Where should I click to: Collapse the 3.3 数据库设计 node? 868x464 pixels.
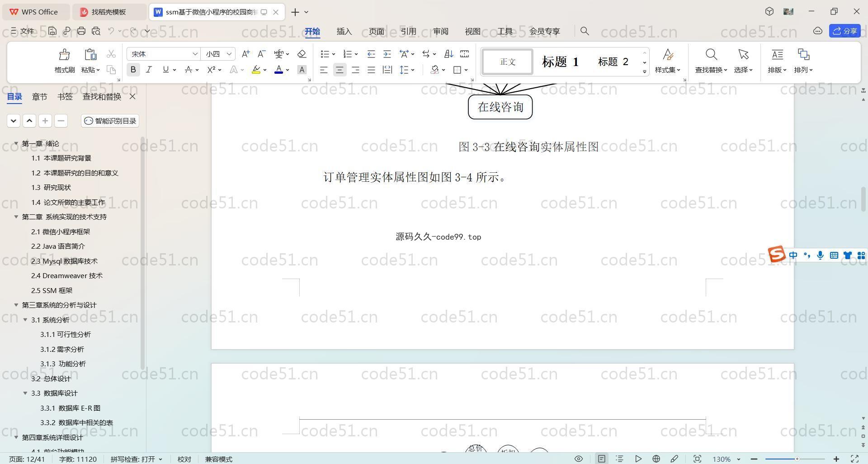pyautogui.click(x=25, y=393)
